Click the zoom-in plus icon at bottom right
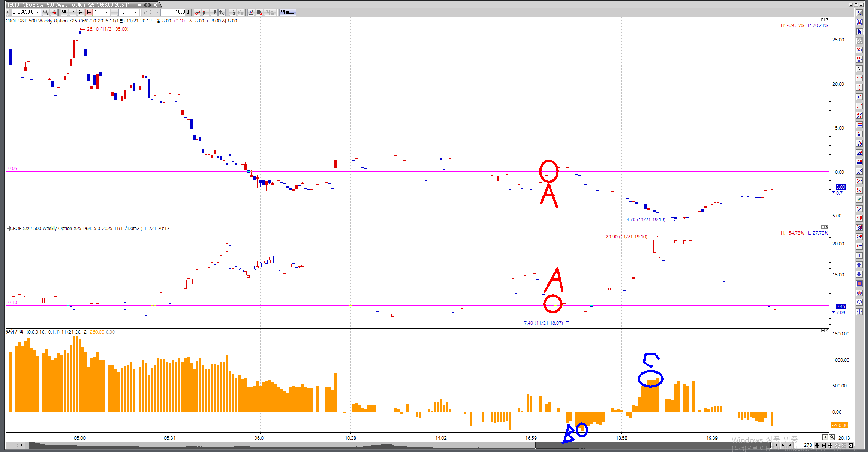The height and width of the screenshot is (452, 868). [830, 445]
